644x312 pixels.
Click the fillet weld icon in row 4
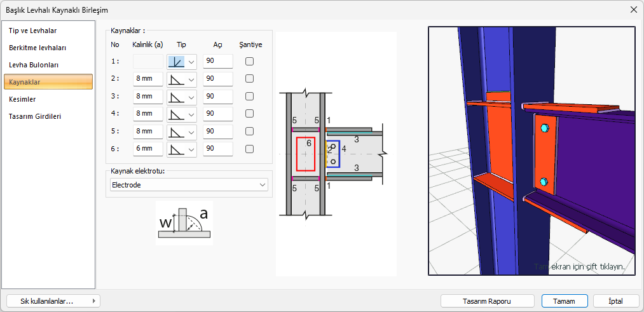point(176,114)
